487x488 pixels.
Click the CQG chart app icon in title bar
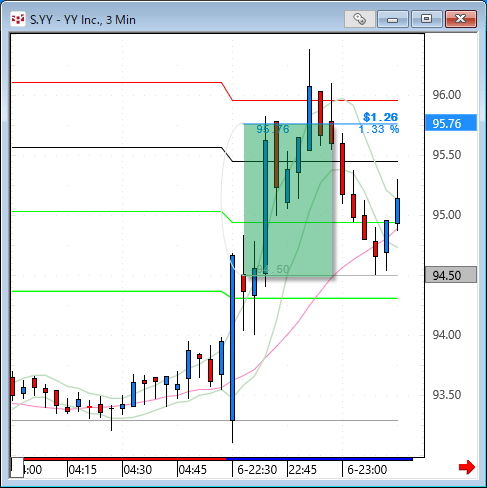[x=18, y=19]
